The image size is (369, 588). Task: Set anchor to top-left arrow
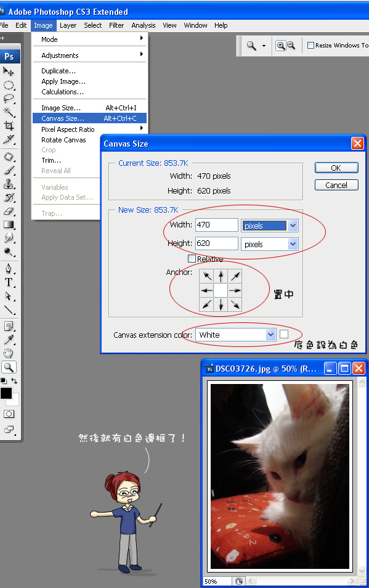[206, 276]
